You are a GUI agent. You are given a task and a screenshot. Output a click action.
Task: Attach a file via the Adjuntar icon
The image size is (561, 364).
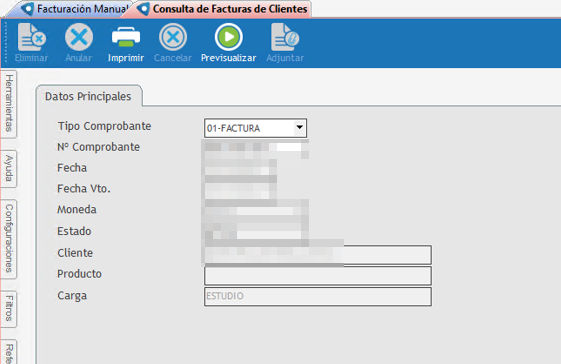(x=285, y=37)
